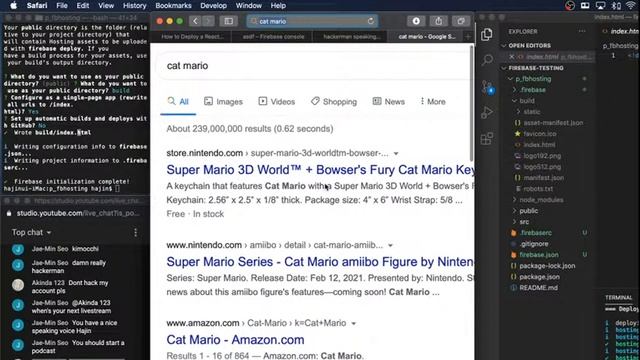
Task: Open the More search filters
Action: tap(433, 102)
